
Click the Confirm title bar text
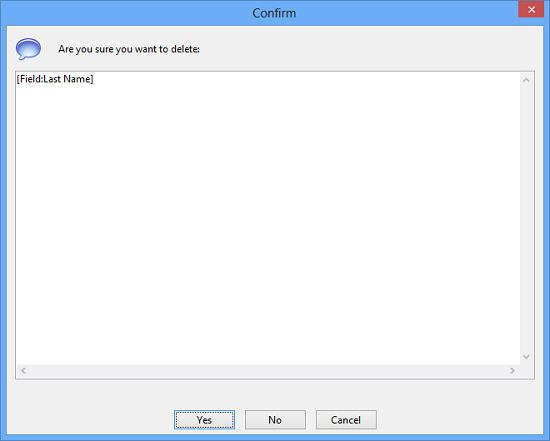click(x=274, y=13)
